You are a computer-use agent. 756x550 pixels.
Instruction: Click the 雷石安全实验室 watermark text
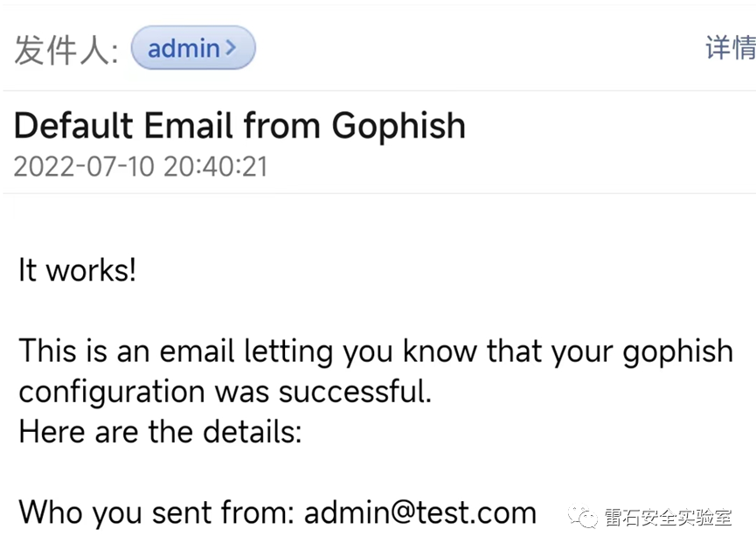[669, 518]
